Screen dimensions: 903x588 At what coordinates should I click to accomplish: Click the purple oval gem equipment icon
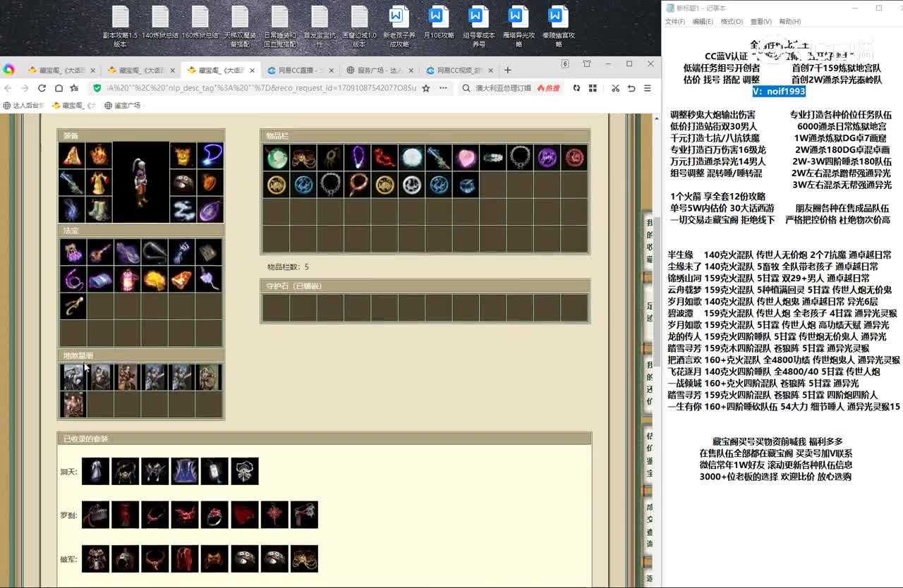click(210, 209)
